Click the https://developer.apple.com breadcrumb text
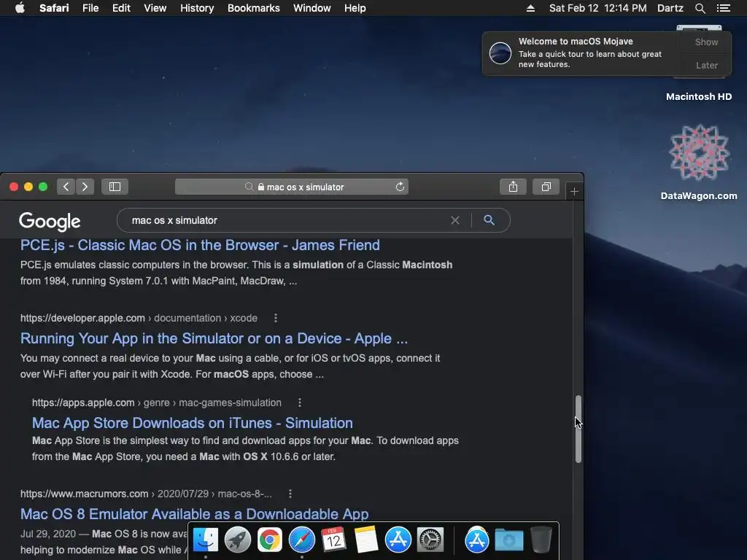This screenshot has height=560, width=747. coord(82,318)
